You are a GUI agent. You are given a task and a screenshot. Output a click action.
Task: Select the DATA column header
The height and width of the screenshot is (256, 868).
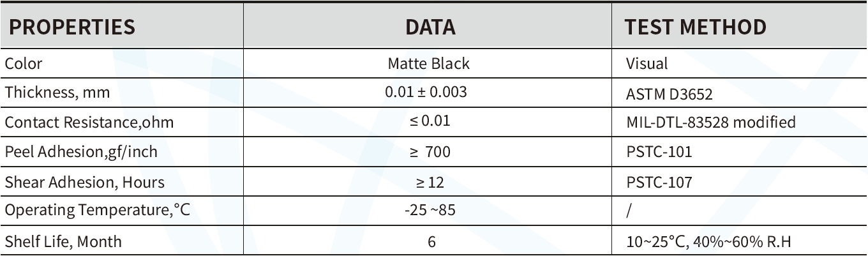point(430,27)
